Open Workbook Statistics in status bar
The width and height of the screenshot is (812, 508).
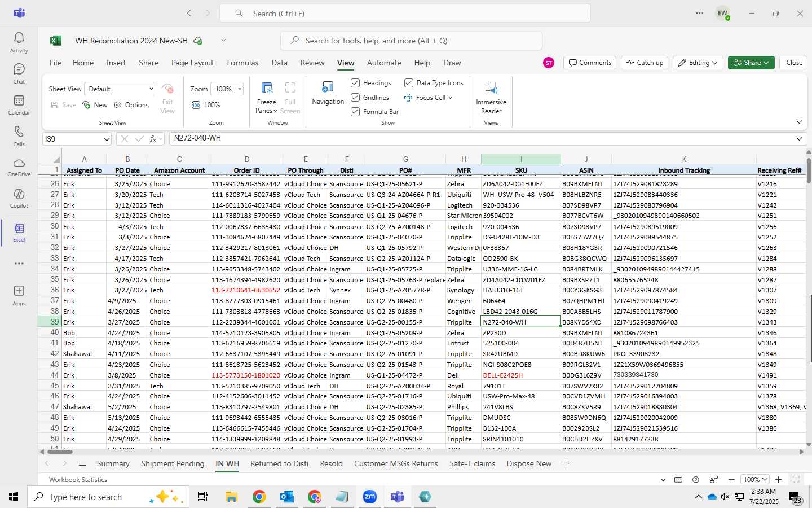point(78,479)
